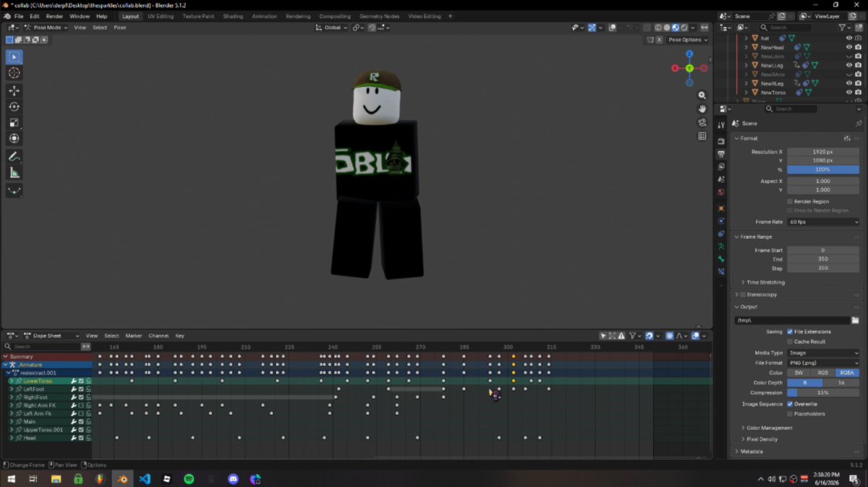Open the File menu

(19, 16)
